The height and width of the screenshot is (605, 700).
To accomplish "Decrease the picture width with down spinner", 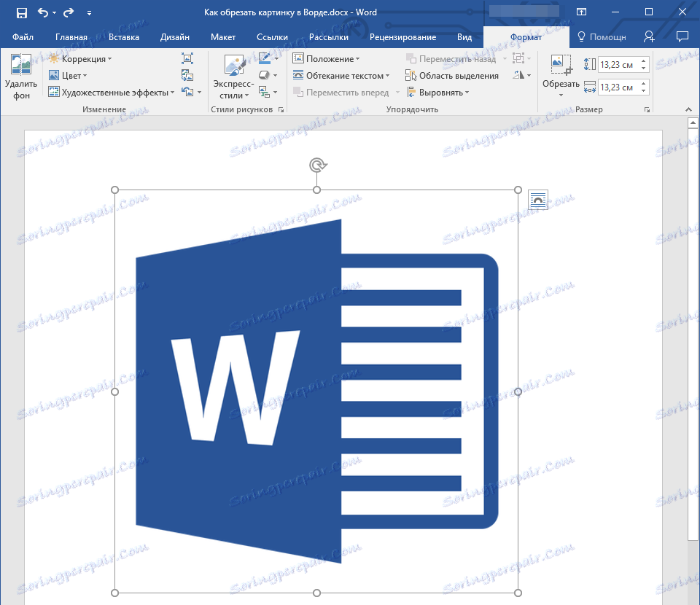I will click(x=643, y=91).
